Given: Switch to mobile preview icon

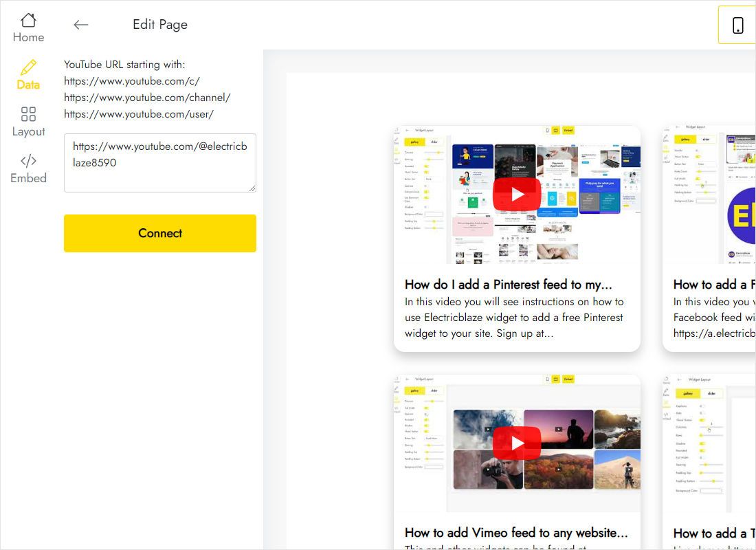Looking at the screenshot, I should click(737, 25).
